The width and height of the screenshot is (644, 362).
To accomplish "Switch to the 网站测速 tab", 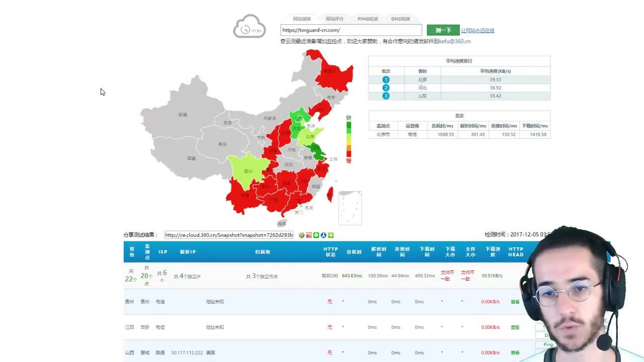I will [x=302, y=19].
